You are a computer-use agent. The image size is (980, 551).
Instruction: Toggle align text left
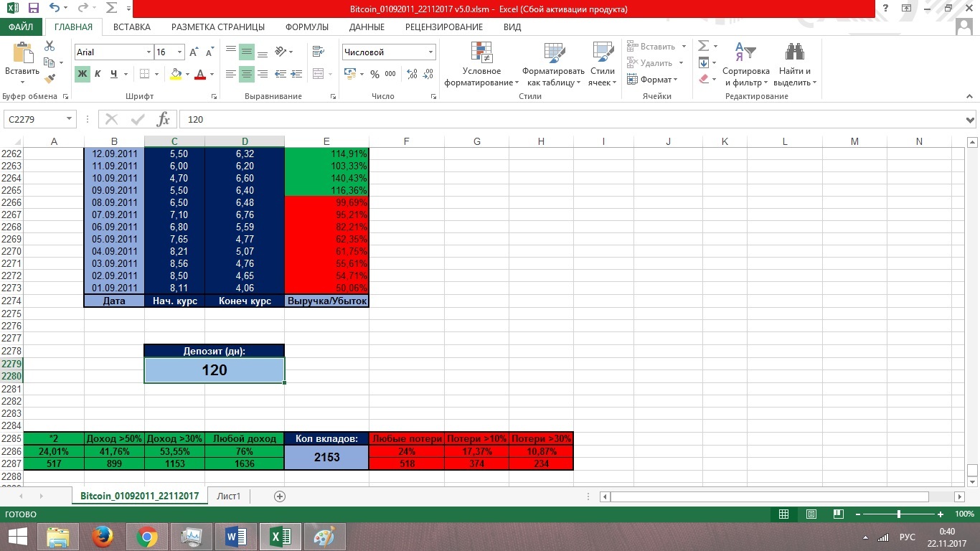click(231, 74)
